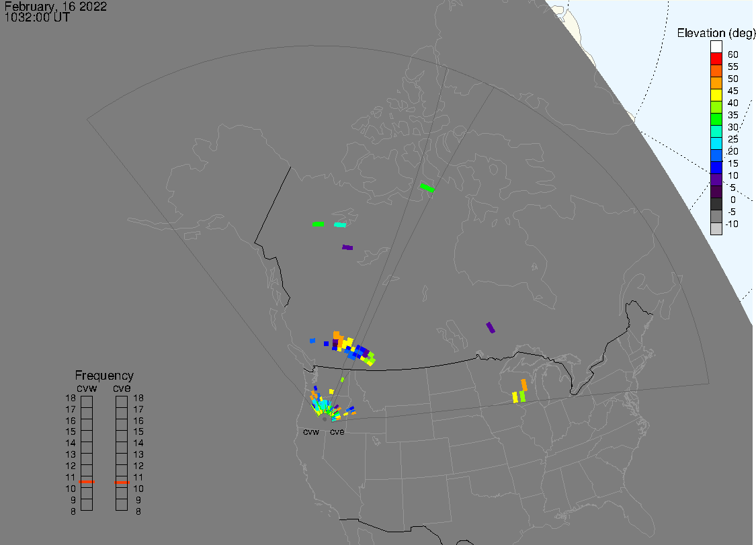Click the red marker on cve frequency bar
The width and height of the screenshot is (756, 545).
[122, 482]
